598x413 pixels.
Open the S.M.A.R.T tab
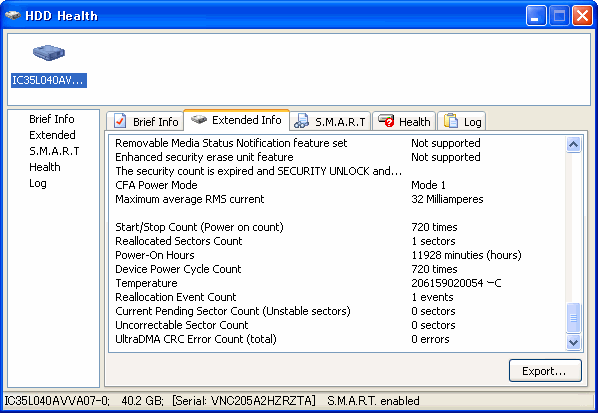[330, 121]
